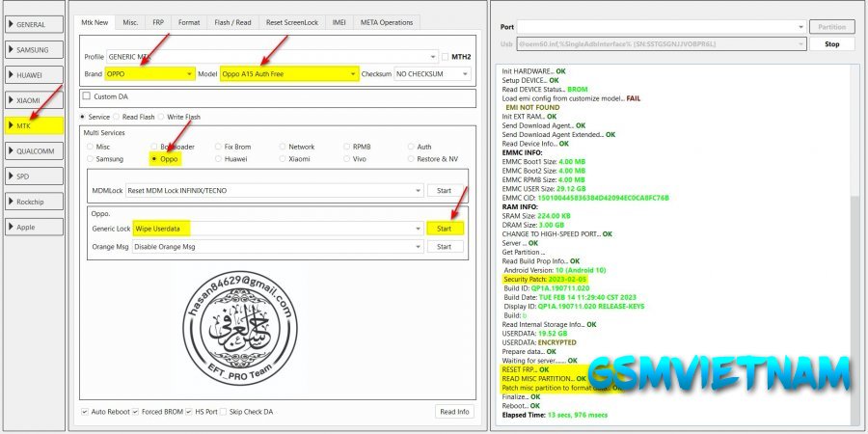Screen dimensions: 868x434
Task: Open the Model dropdown Oppo A15 Auth Free
Action: coord(289,73)
